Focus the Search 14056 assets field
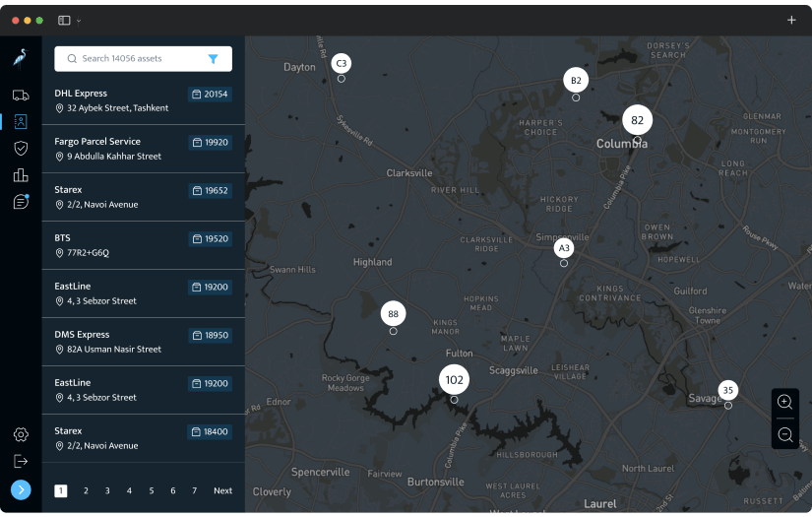The image size is (812, 517). coord(143,59)
